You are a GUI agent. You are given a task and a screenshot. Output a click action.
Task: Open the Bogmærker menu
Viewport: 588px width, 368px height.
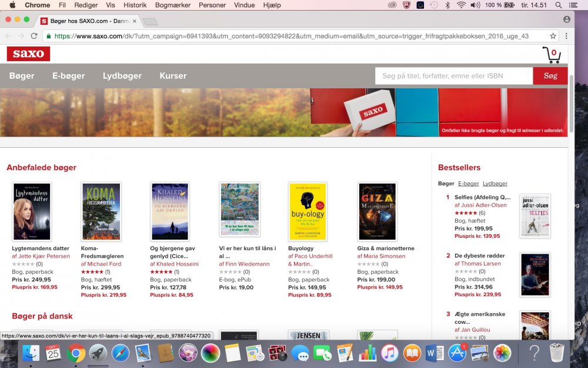pos(173,5)
